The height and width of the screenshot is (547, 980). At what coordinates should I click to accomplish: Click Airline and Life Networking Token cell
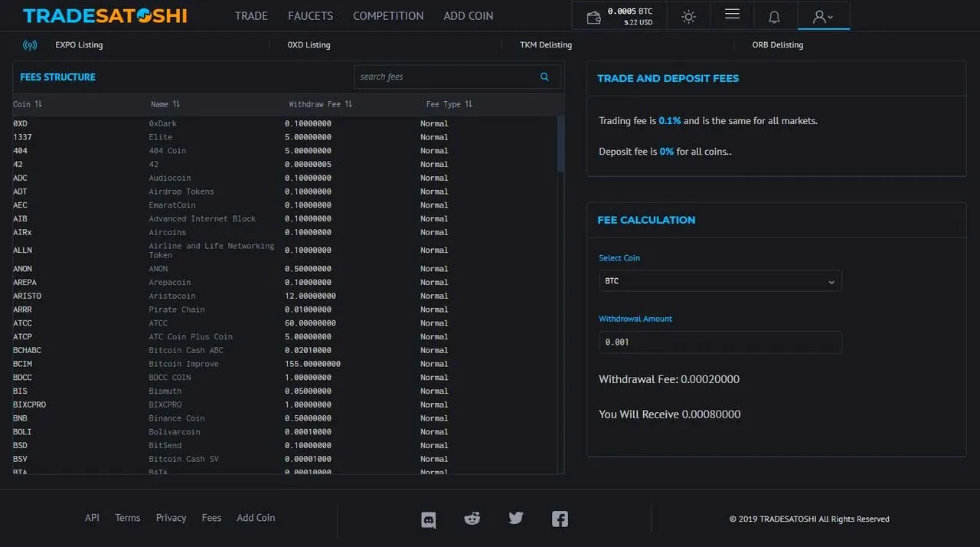click(x=211, y=251)
